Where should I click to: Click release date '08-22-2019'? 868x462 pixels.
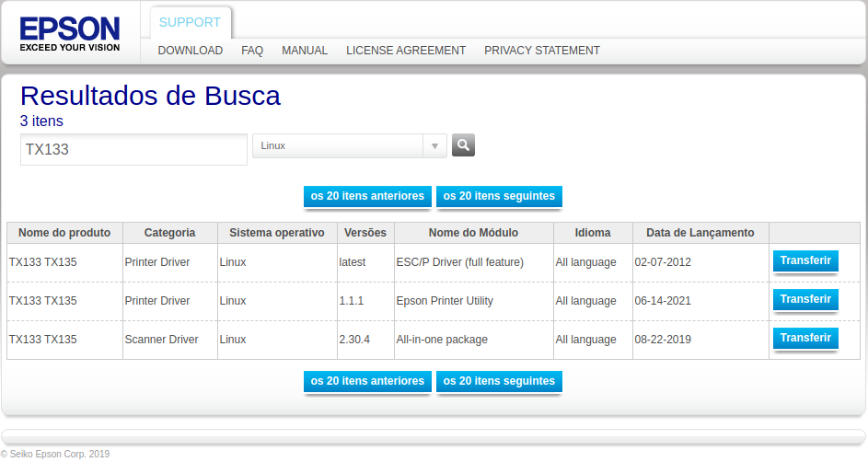pos(663,340)
